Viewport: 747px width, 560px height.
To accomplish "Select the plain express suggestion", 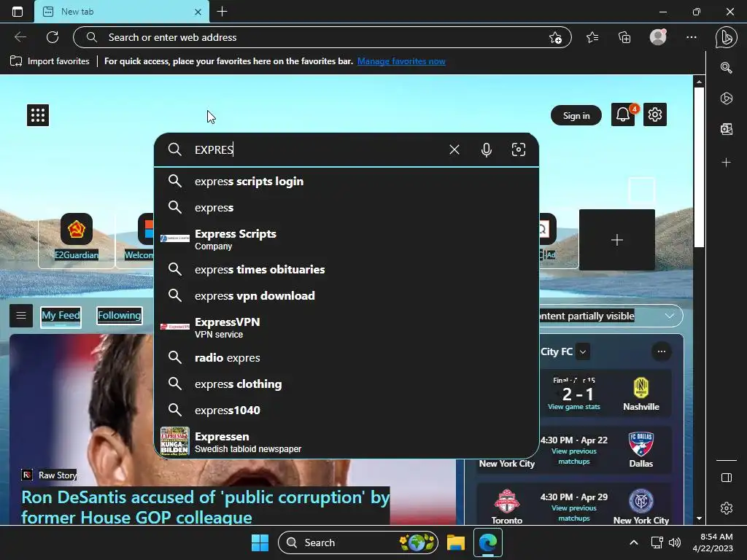I will click(347, 208).
